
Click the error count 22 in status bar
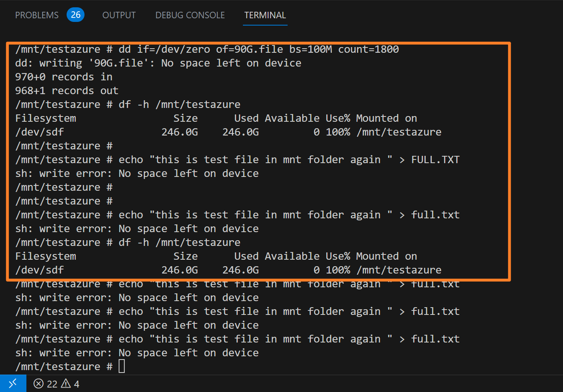52,384
